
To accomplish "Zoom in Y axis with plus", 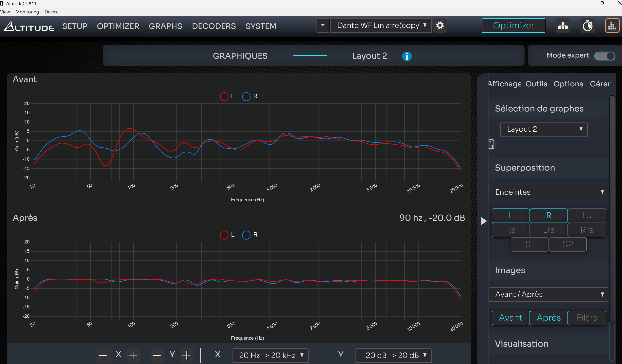I will pyautogui.click(x=187, y=355).
